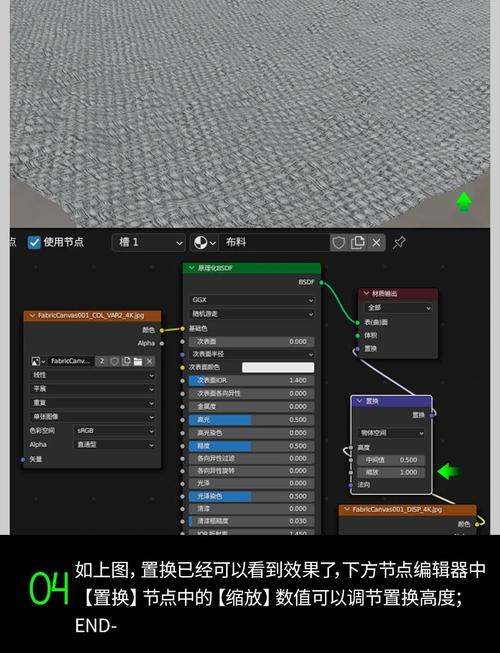Click the 颜色 output socket on DISP node

coord(477,524)
